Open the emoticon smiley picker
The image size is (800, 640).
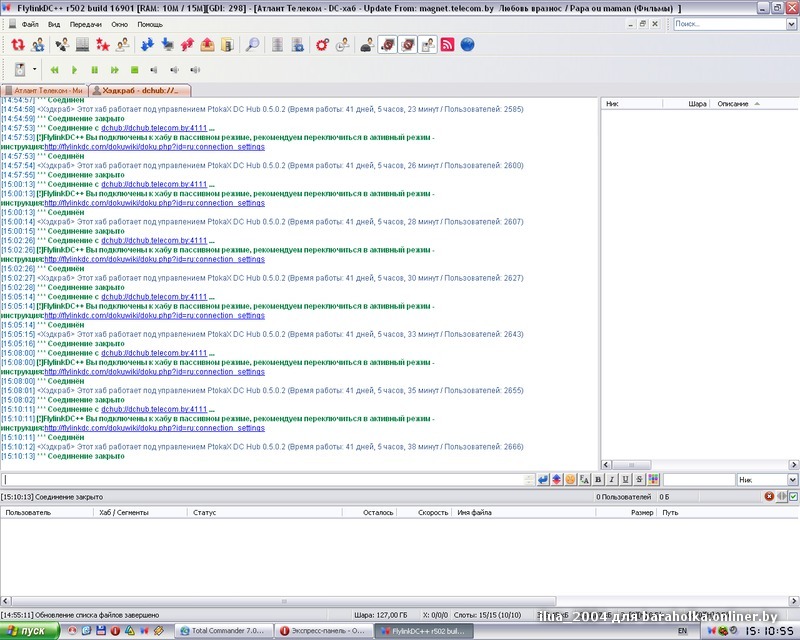(570, 480)
